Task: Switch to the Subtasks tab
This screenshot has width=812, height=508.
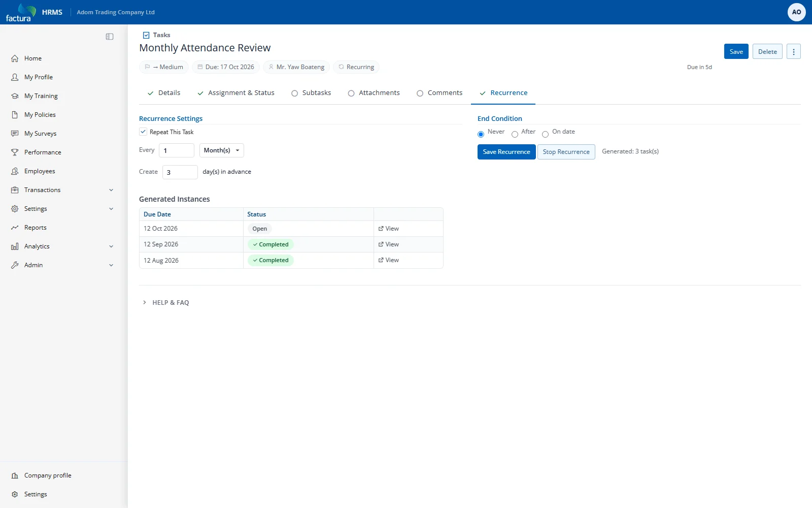Action: tap(311, 93)
